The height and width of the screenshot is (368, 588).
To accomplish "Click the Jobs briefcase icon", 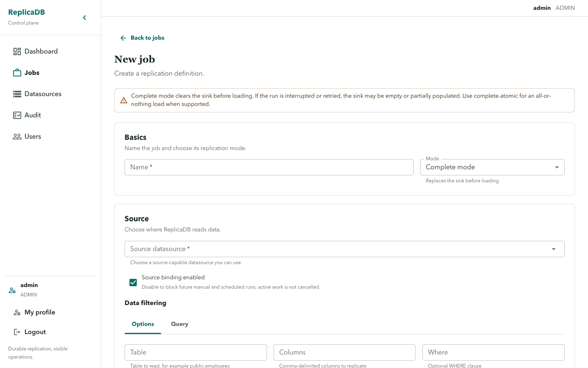I will 17,73.
